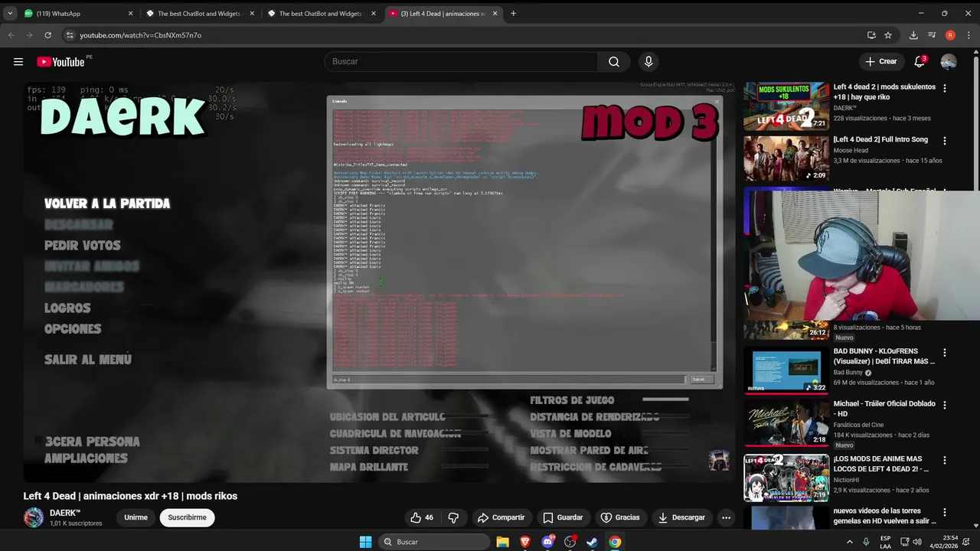The width and height of the screenshot is (980, 551).
Task: Open LOS MODS DE ANIME video thumbnail
Action: pyautogui.click(x=786, y=478)
